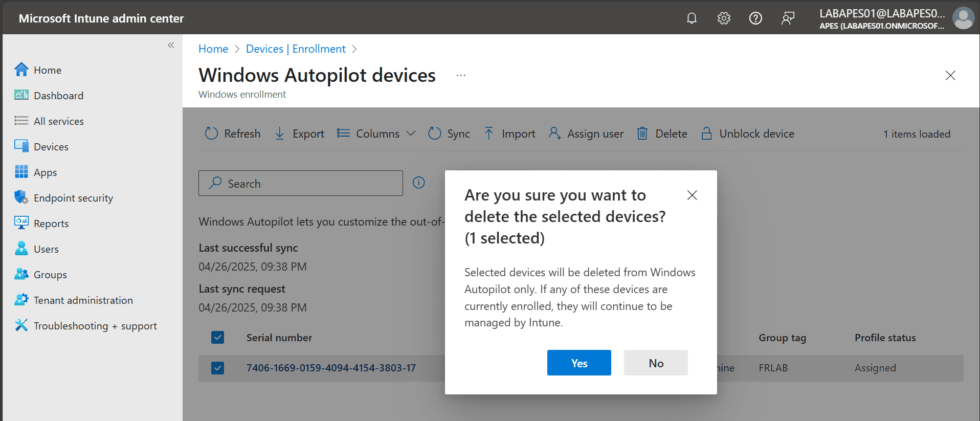Viewport: 980px width, 421px height.
Task: Expand the Columns dropdown
Action: pyautogui.click(x=376, y=134)
